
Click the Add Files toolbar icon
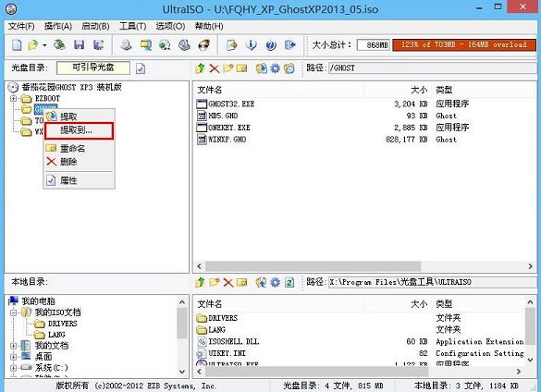pos(231,45)
